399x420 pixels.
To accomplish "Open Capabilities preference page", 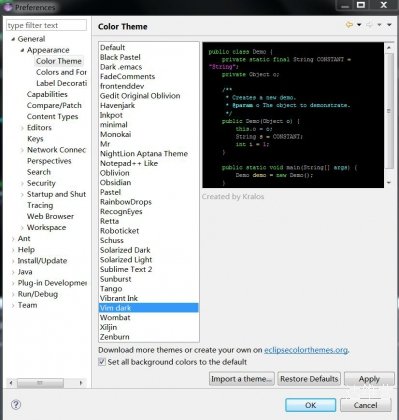I will coord(47,94).
